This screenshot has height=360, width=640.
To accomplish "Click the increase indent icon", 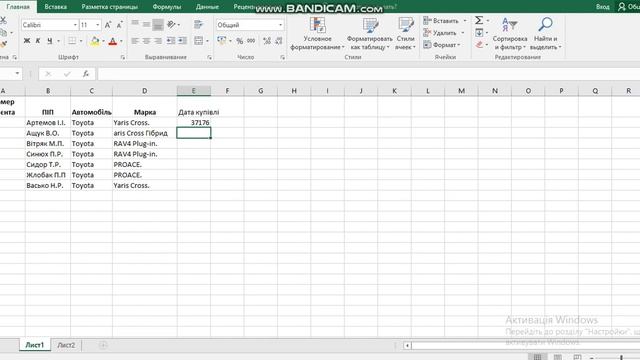I will [182, 41].
